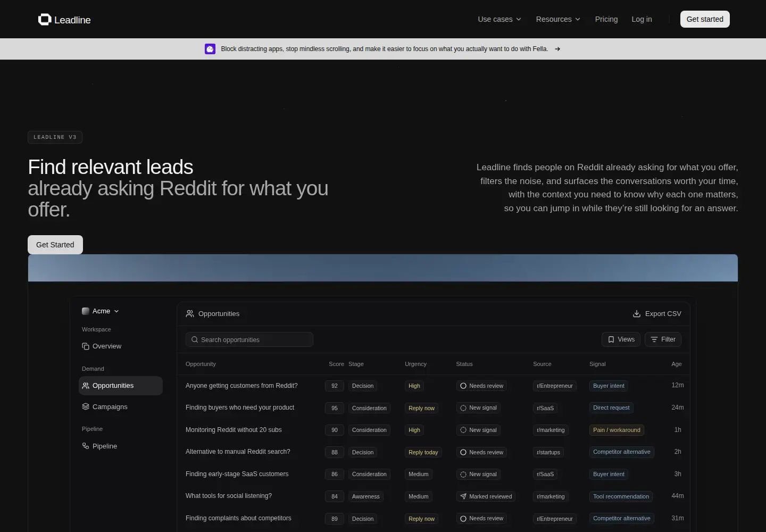766x532 pixels.
Task: Select Overview in the sidebar
Action: 121,346
